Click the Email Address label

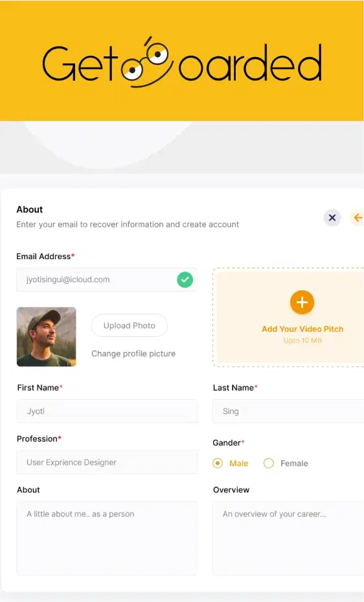point(45,257)
